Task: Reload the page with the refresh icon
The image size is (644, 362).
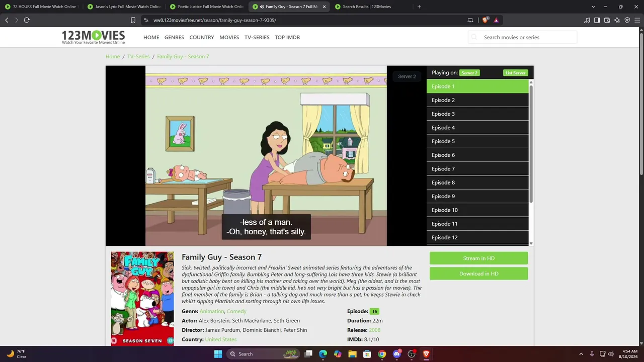Action: tap(27, 20)
